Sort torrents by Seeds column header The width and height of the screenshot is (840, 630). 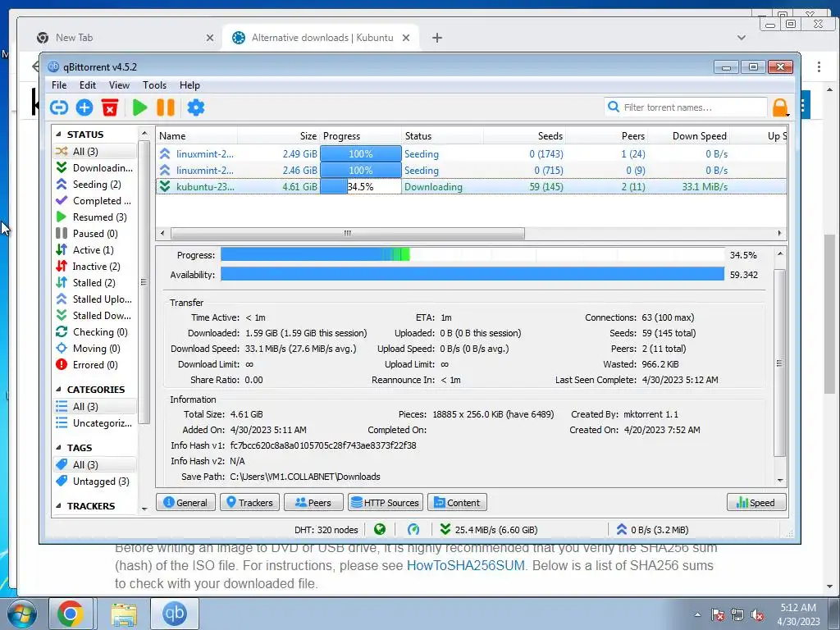coord(525,136)
